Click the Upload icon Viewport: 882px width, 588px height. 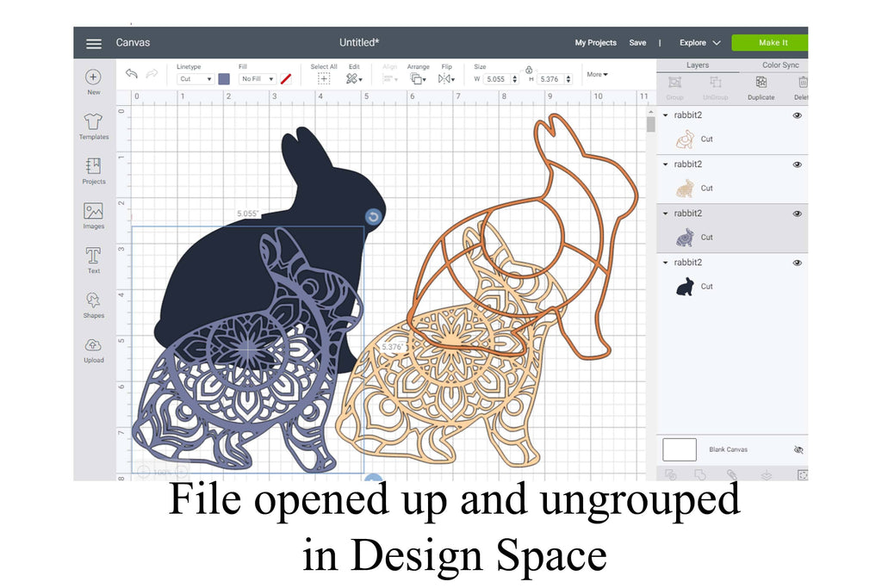[93, 344]
